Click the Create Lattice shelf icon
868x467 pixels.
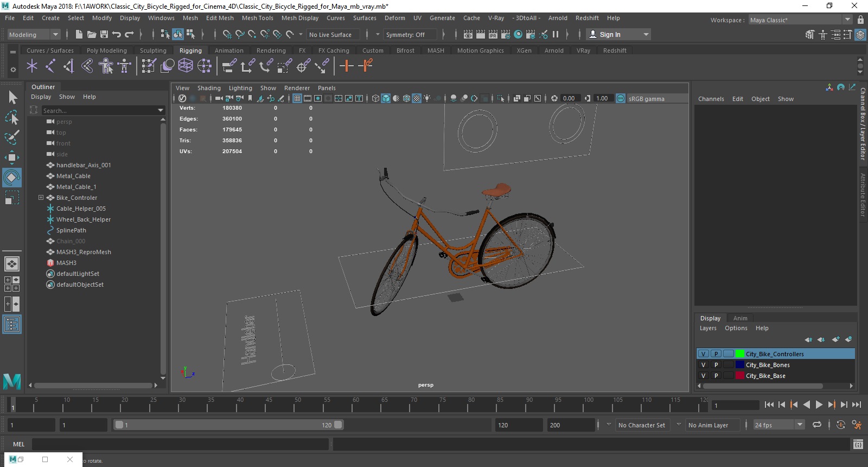point(186,66)
